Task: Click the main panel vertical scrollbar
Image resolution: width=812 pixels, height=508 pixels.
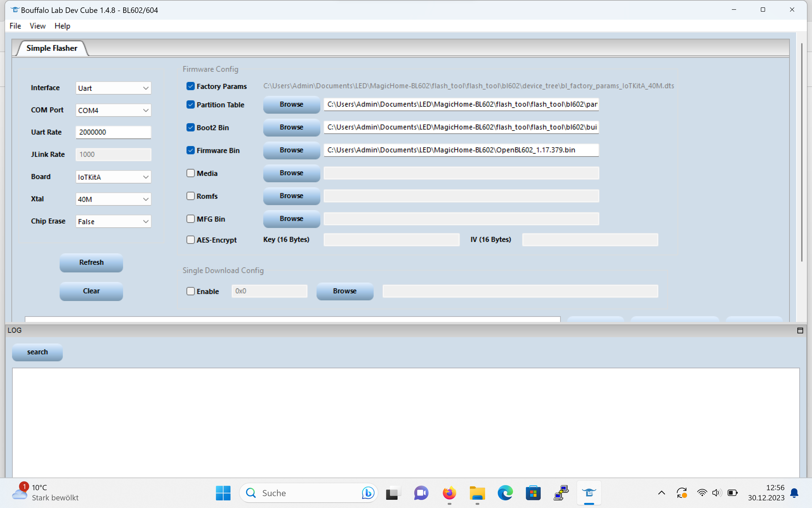Action: tap(802, 152)
